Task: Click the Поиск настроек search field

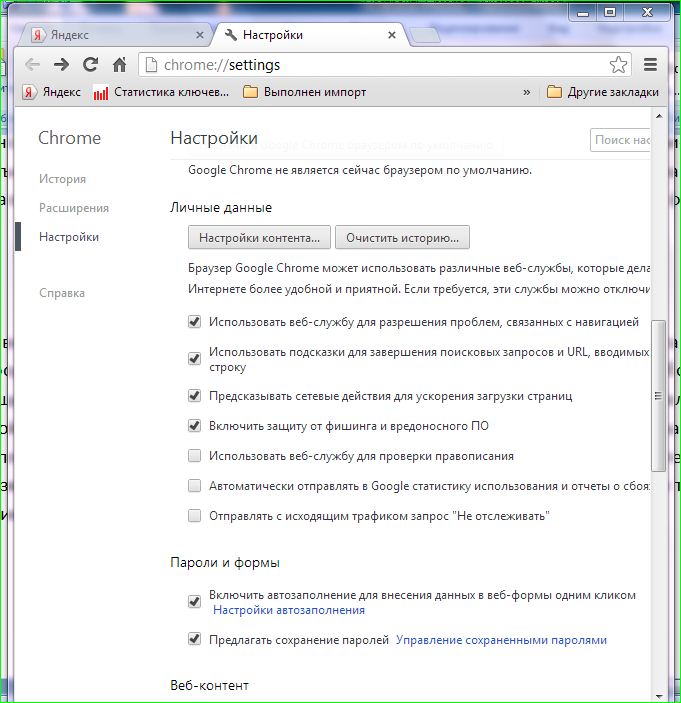Action: [x=620, y=140]
